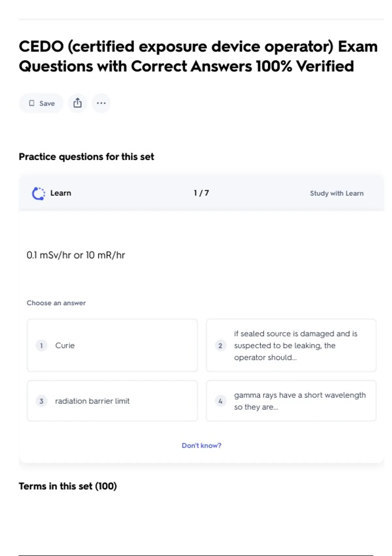Click the number 3 answer badge
Screen dimensions: 392x556
[x=41, y=401]
